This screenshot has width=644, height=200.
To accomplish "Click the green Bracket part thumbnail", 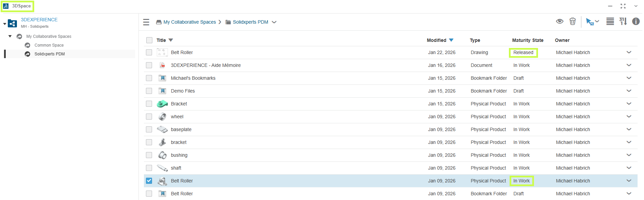I will pos(163,104).
